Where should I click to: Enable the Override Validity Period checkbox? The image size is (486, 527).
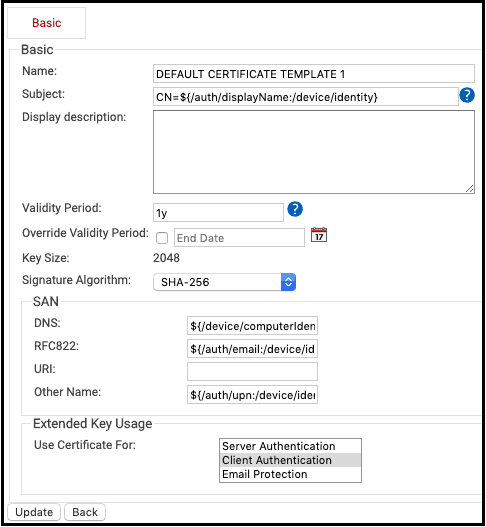162,238
